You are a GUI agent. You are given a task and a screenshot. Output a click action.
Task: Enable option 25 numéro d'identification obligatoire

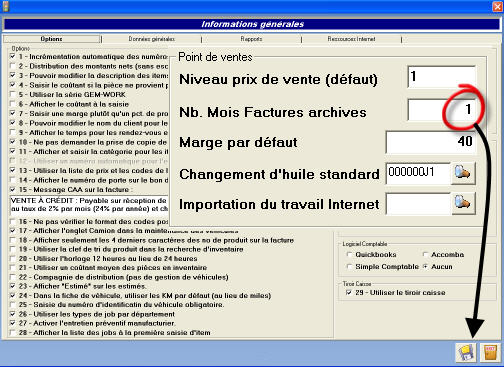(13, 305)
